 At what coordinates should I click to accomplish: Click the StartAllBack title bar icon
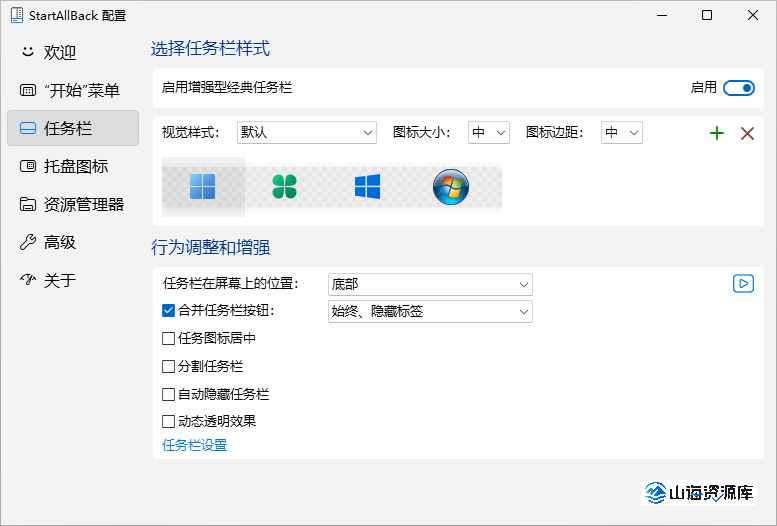click(x=16, y=16)
